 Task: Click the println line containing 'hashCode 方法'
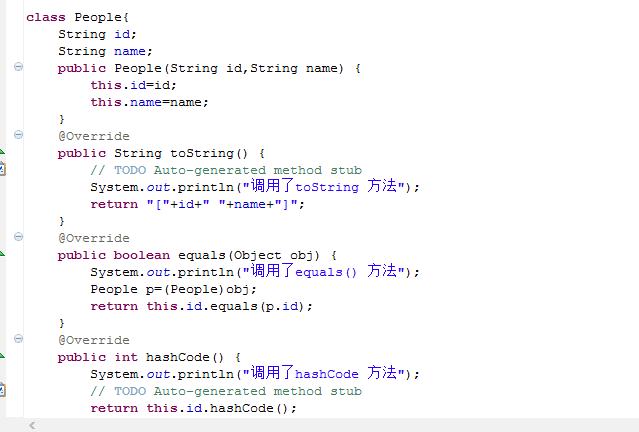click(x=255, y=373)
